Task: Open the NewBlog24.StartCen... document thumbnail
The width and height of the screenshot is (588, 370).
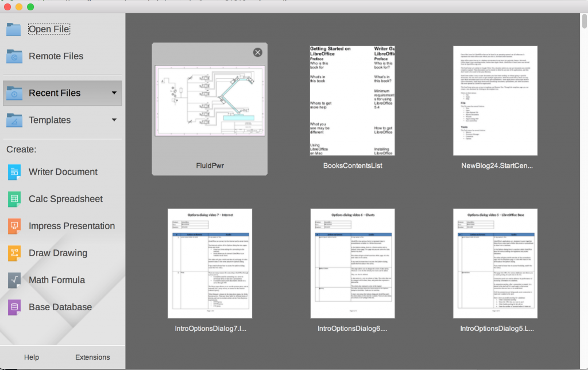Action: (x=495, y=101)
